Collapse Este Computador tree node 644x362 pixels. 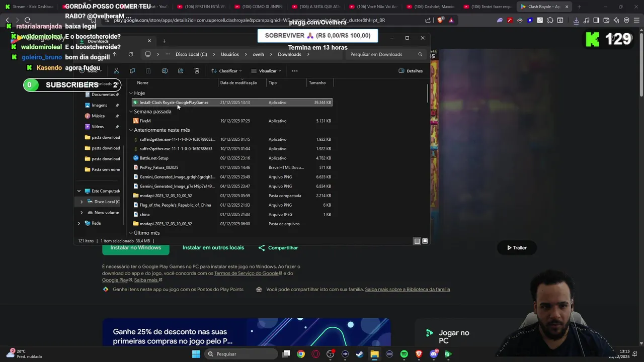[78, 191]
